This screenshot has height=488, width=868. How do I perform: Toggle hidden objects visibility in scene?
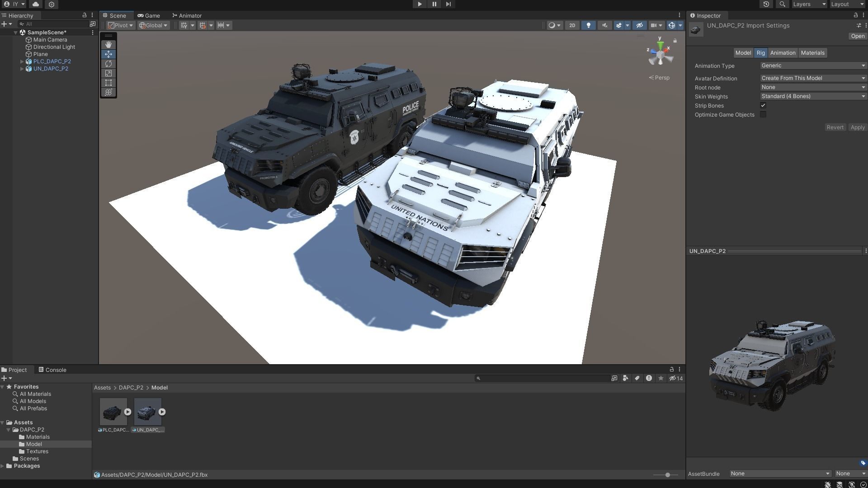pyautogui.click(x=639, y=25)
